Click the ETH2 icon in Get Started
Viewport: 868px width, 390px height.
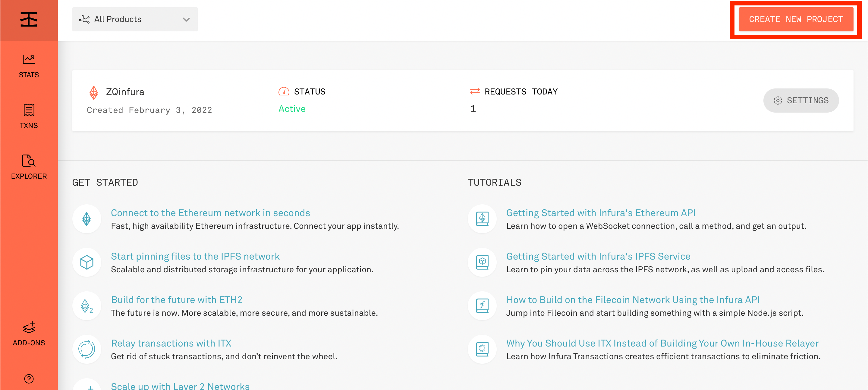pyautogui.click(x=86, y=306)
